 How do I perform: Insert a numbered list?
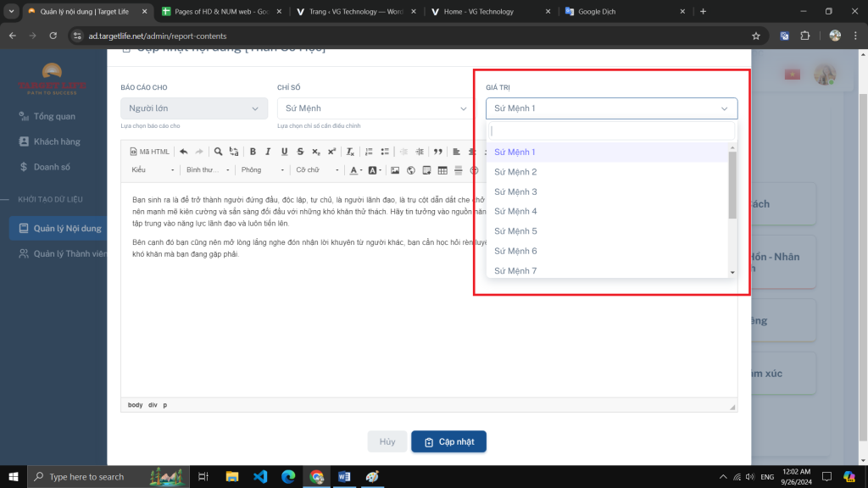[x=370, y=152]
